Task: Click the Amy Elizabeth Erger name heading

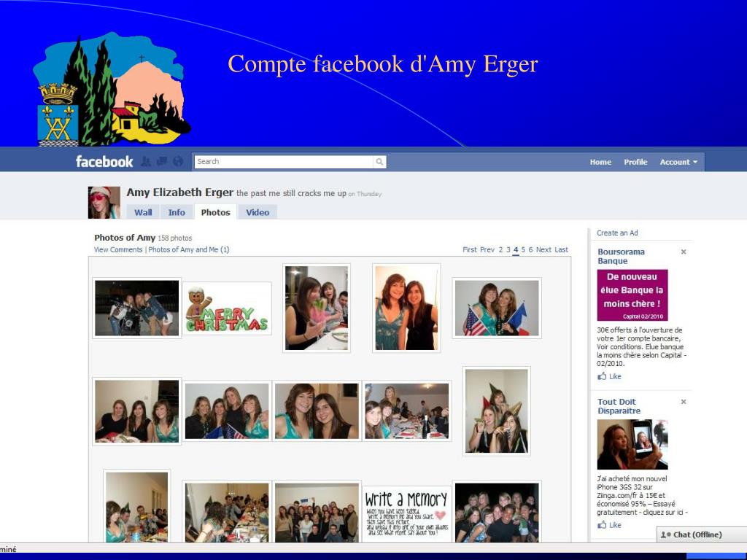Action: pos(179,192)
